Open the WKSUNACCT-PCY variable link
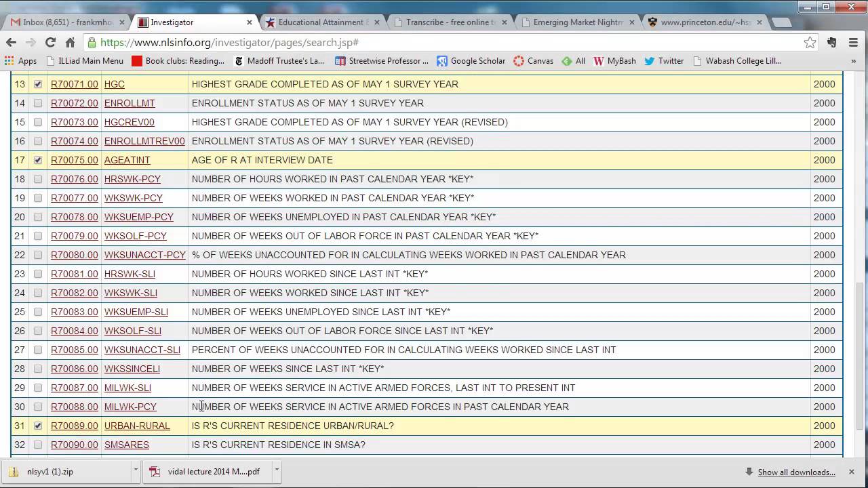 click(144, 255)
